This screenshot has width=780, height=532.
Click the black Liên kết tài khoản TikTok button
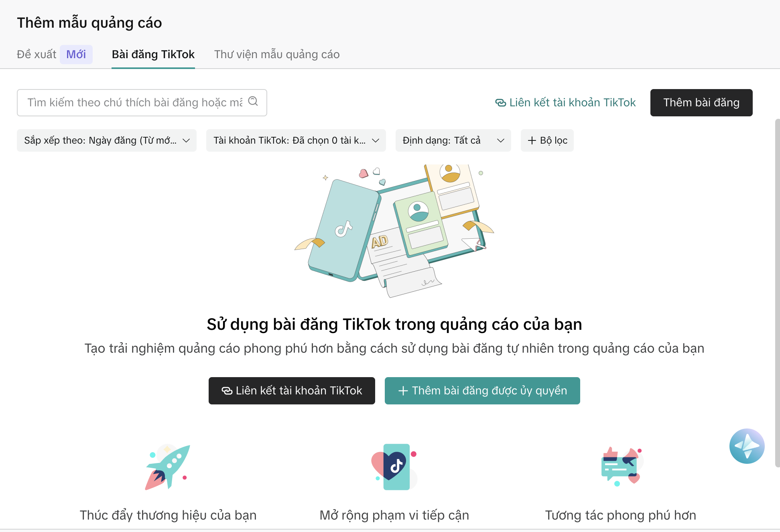coord(292,391)
